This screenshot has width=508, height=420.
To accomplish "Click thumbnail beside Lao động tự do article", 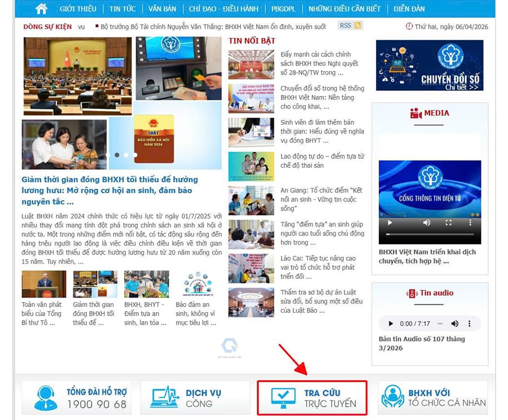I will 251,167.
